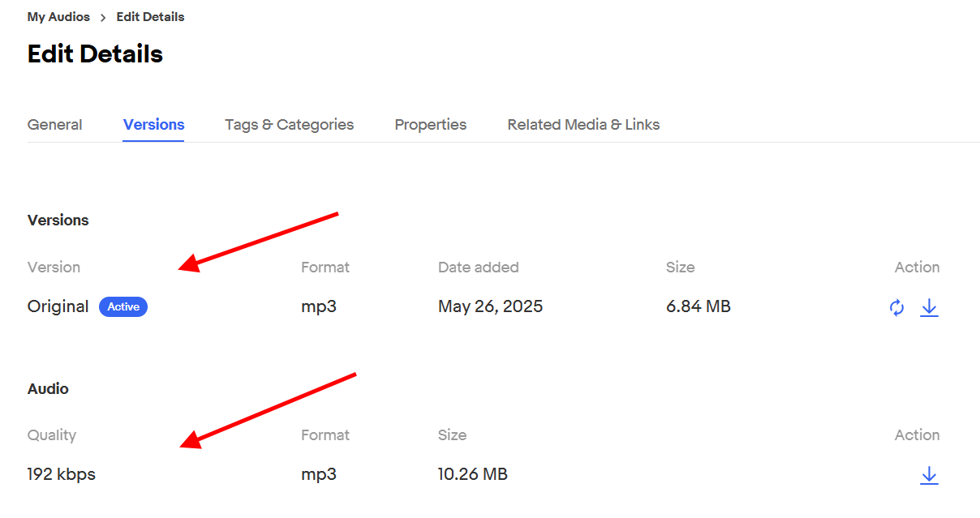Viewport: 980px width, 518px height.
Task: Switch to Tags & Categories tab
Action: [x=289, y=125]
